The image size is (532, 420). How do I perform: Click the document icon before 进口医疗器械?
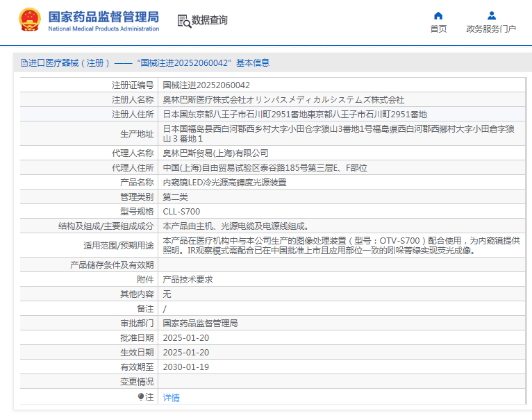24,62
